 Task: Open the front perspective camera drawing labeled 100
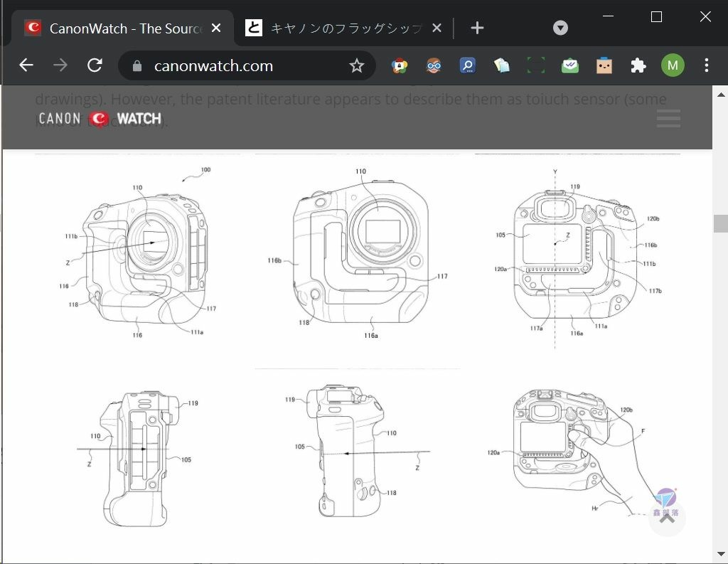click(139, 252)
